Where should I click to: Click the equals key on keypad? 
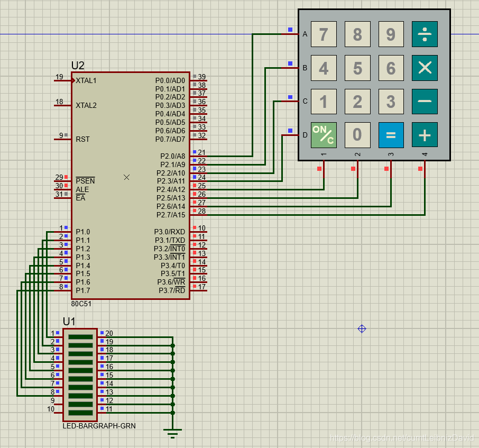(391, 135)
